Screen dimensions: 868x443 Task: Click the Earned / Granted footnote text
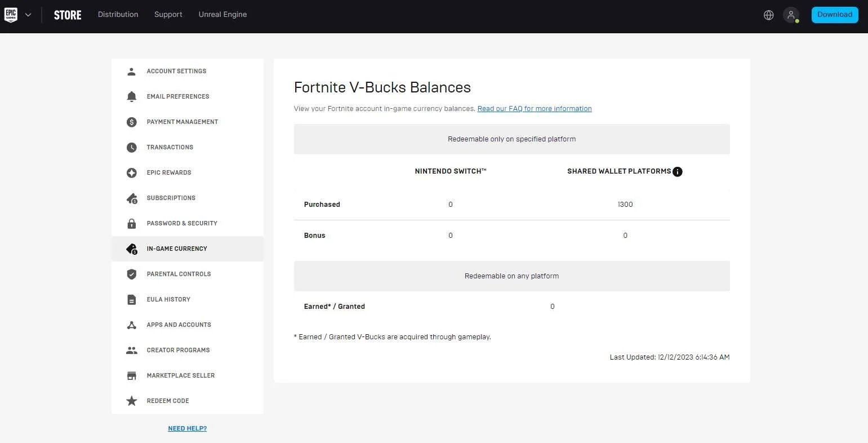[x=393, y=337]
